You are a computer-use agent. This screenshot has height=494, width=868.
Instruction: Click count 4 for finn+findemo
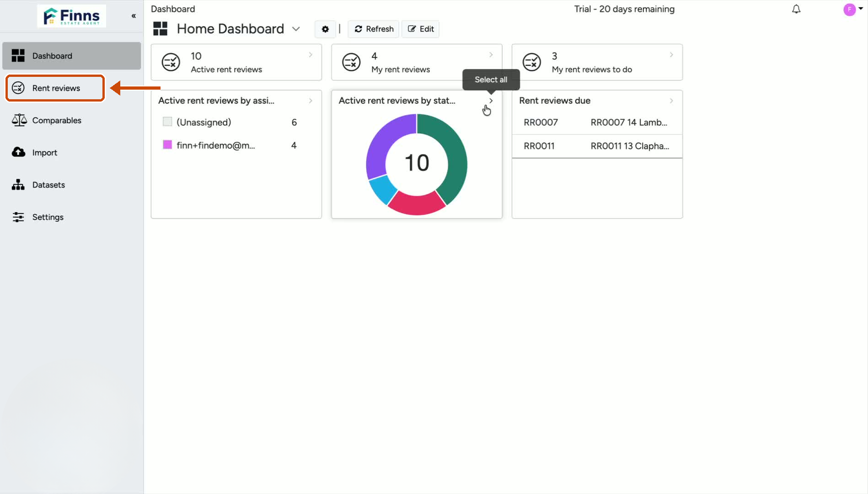(x=294, y=145)
